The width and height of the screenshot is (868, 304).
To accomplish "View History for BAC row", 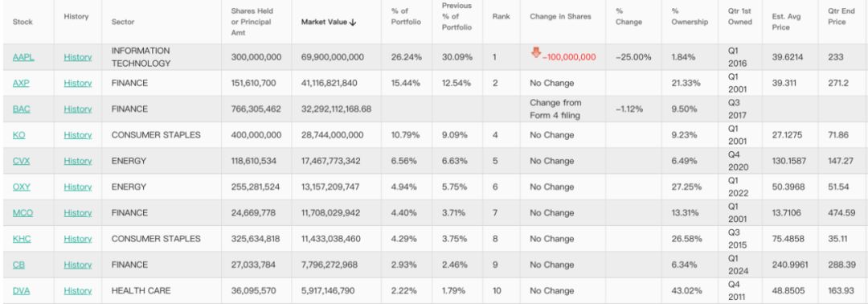I will click(x=77, y=109).
